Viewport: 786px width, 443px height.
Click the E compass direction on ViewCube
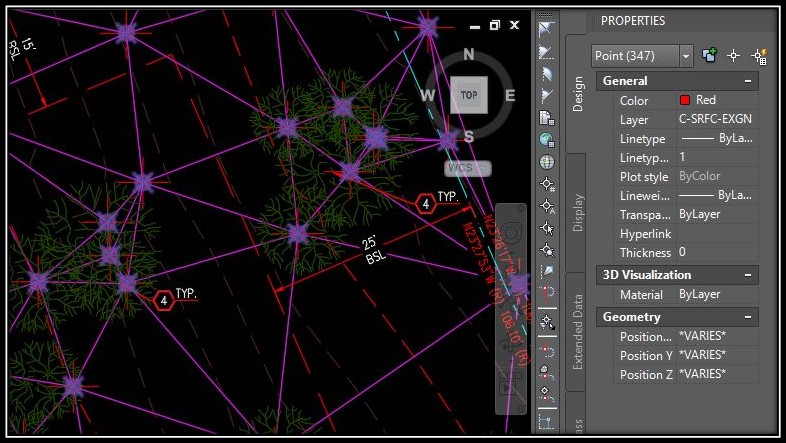(510, 95)
